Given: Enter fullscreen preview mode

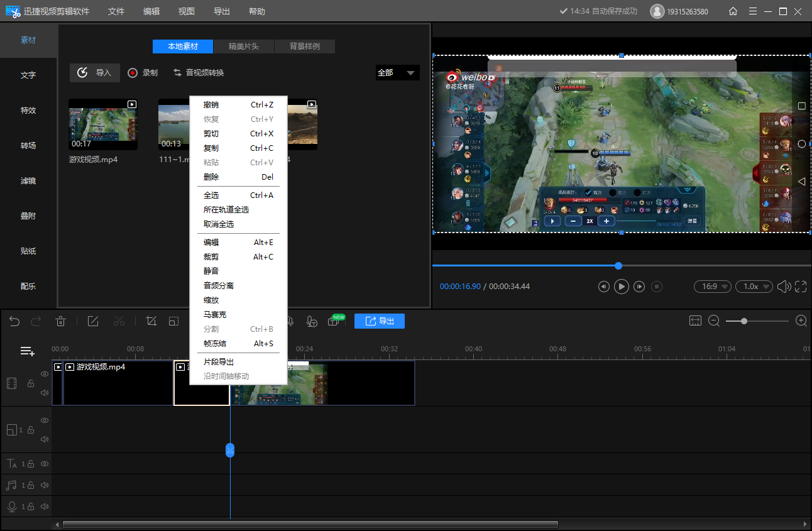Looking at the screenshot, I should click(x=801, y=287).
